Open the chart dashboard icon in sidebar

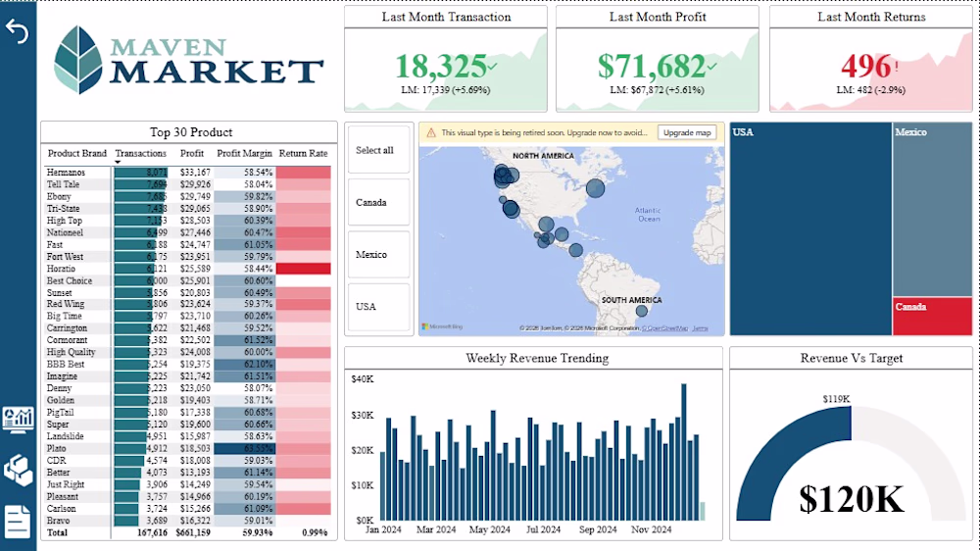click(x=18, y=419)
